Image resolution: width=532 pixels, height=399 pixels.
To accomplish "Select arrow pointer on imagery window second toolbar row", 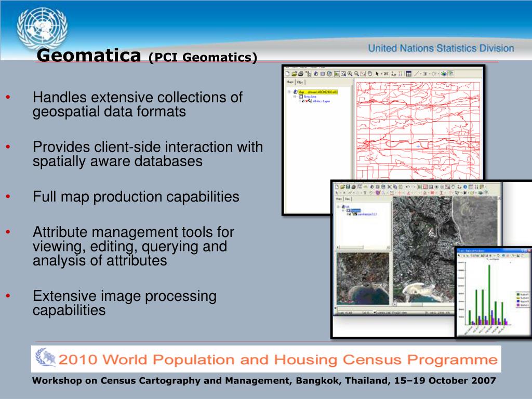I will point(337,193).
